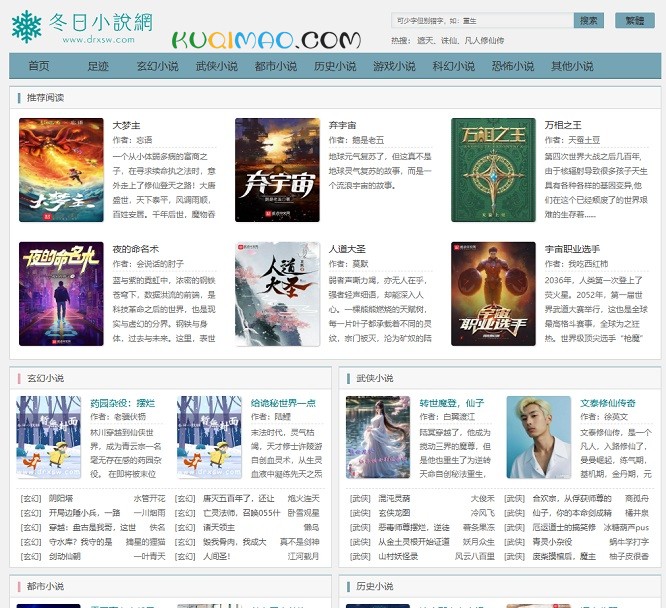Click the 药园杂役:摆烂 title link

pos(122,403)
